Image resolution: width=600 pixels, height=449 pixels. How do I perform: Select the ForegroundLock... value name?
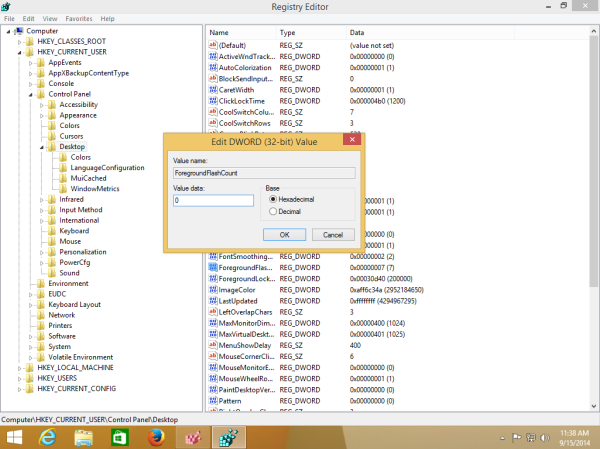[x=247, y=279]
